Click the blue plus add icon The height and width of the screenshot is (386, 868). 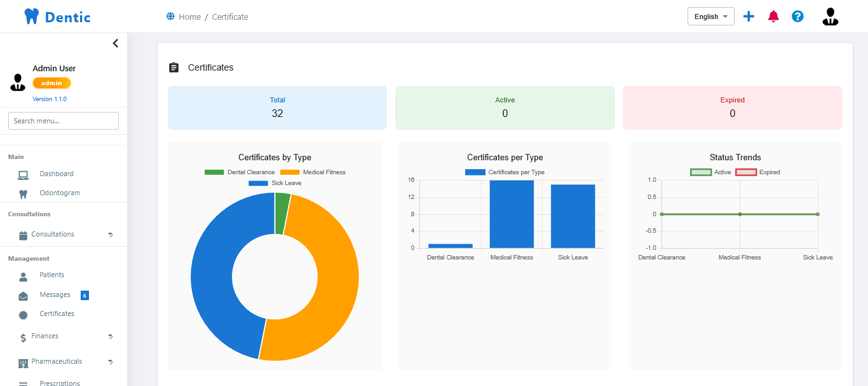click(749, 17)
